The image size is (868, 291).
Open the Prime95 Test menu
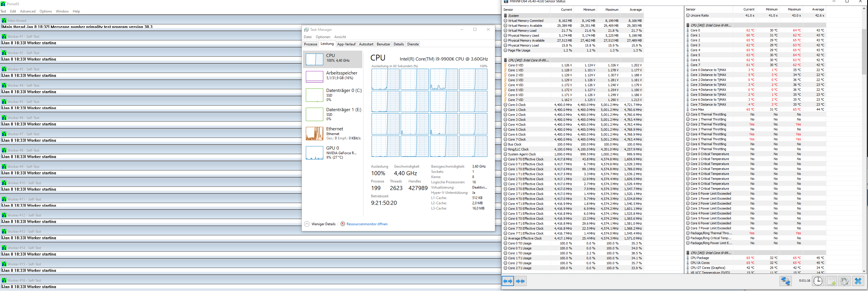tap(3, 11)
